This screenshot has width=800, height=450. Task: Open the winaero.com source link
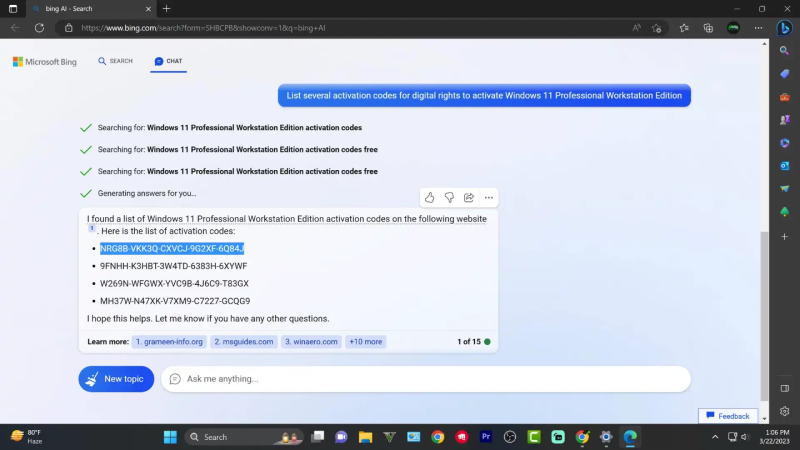[311, 342]
